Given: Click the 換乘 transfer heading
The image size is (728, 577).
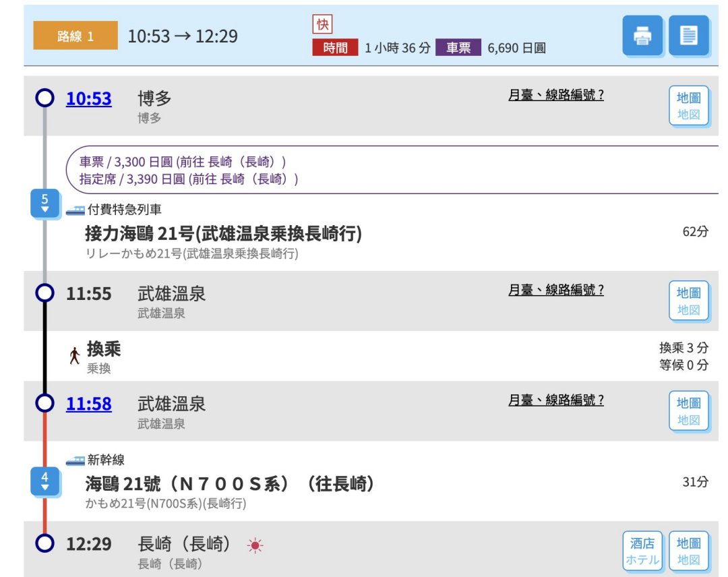Looking at the screenshot, I should click(x=104, y=348).
